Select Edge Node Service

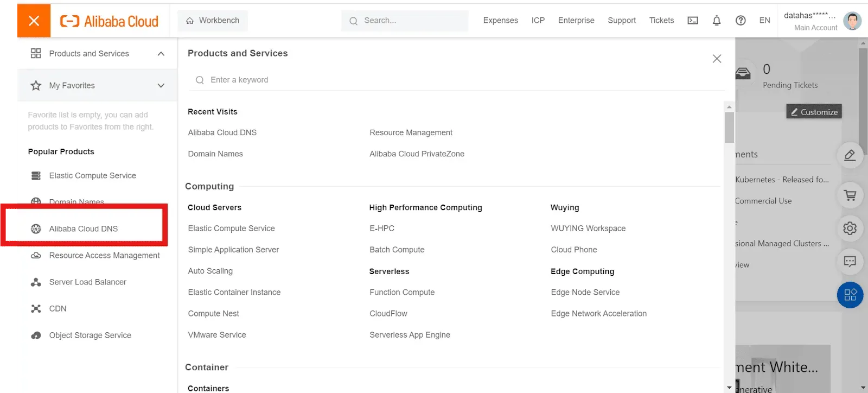pos(585,292)
